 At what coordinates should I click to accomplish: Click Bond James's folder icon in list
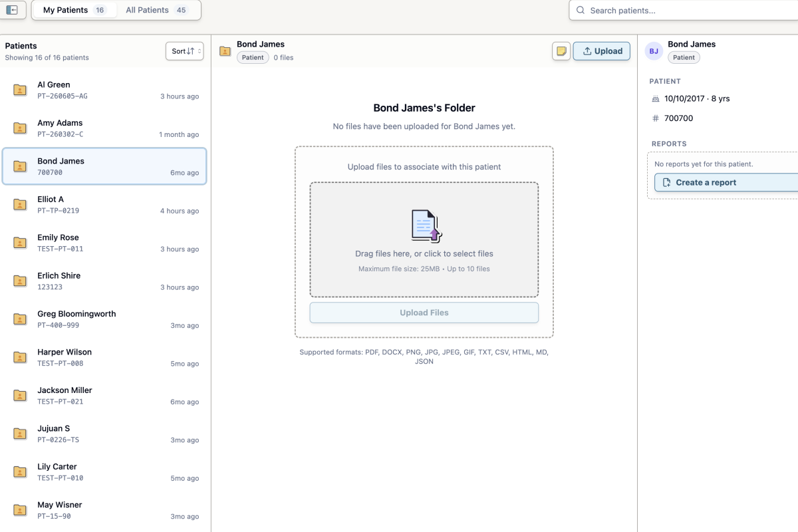click(20, 166)
